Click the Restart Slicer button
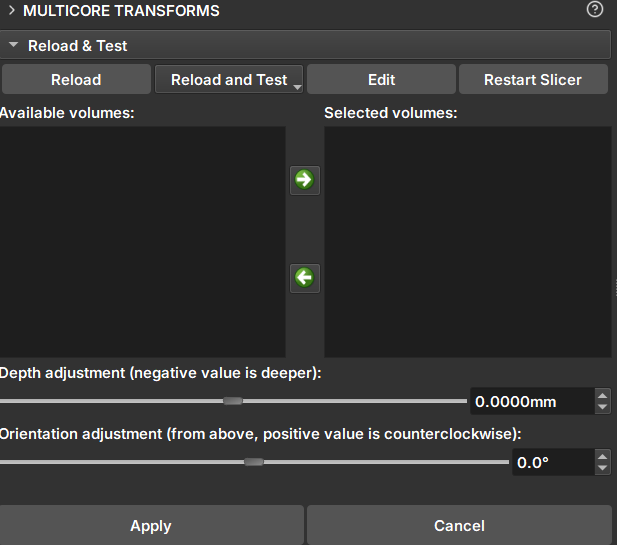Image resolution: width=617 pixels, height=545 pixels. 532,80
